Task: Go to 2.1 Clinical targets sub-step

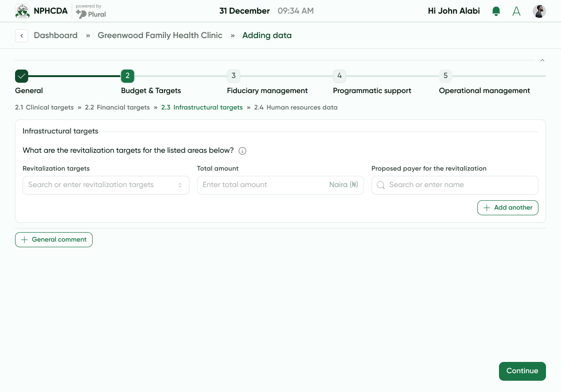Action: (44, 107)
